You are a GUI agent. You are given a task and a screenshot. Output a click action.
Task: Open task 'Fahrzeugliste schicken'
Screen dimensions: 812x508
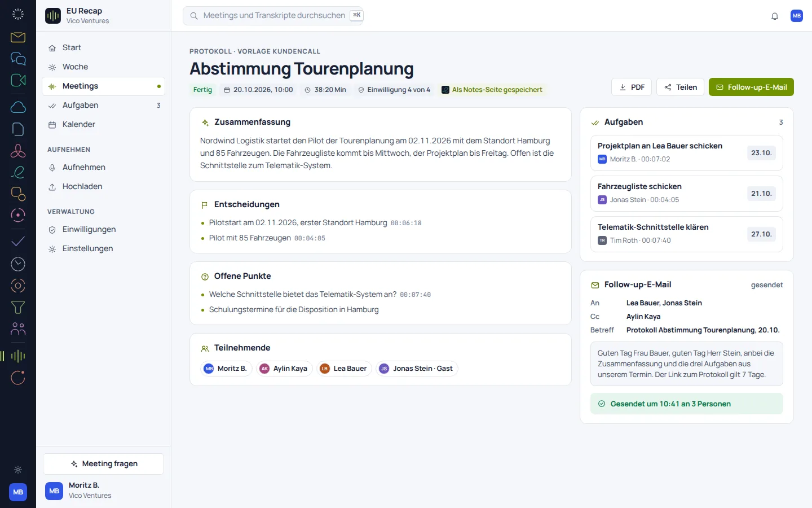pos(687,194)
